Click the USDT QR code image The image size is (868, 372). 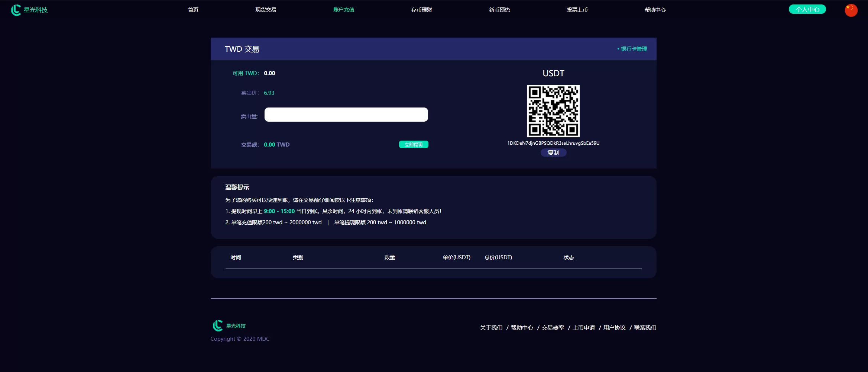click(x=553, y=111)
